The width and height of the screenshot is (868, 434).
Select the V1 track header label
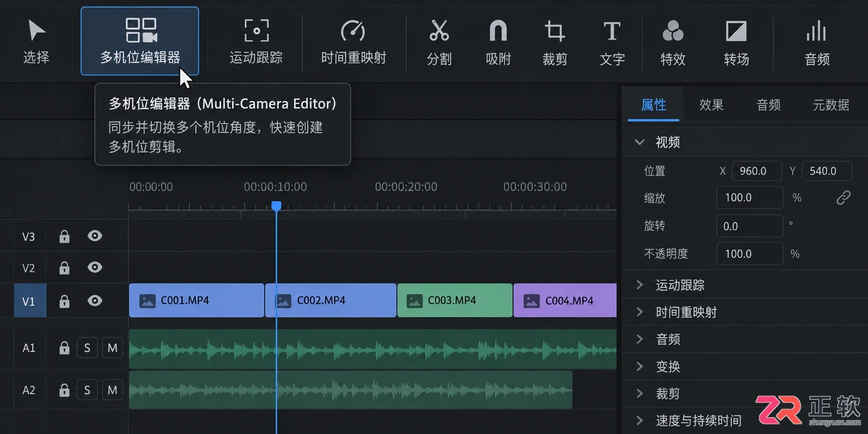[30, 301]
